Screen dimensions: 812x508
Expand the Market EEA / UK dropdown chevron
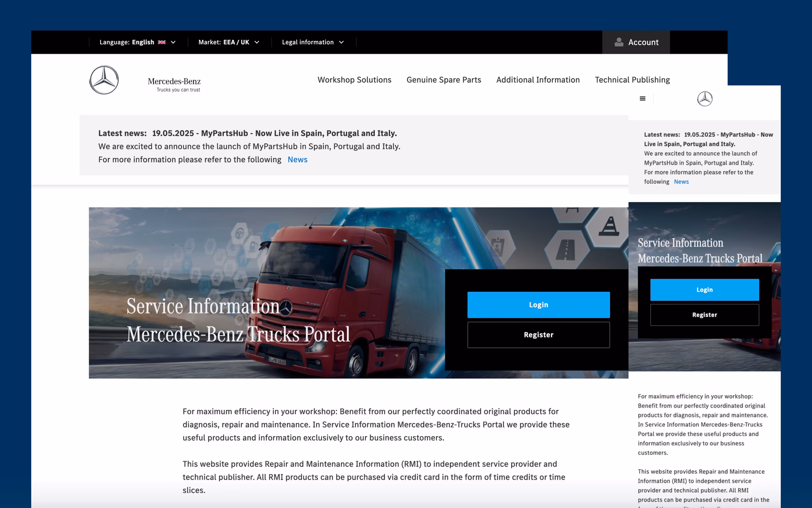point(257,42)
